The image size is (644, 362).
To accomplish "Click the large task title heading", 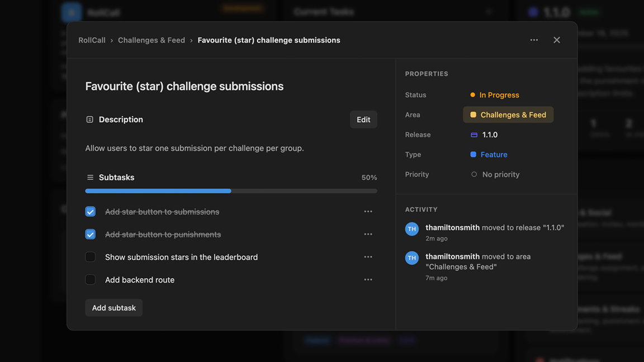I will coord(184,86).
